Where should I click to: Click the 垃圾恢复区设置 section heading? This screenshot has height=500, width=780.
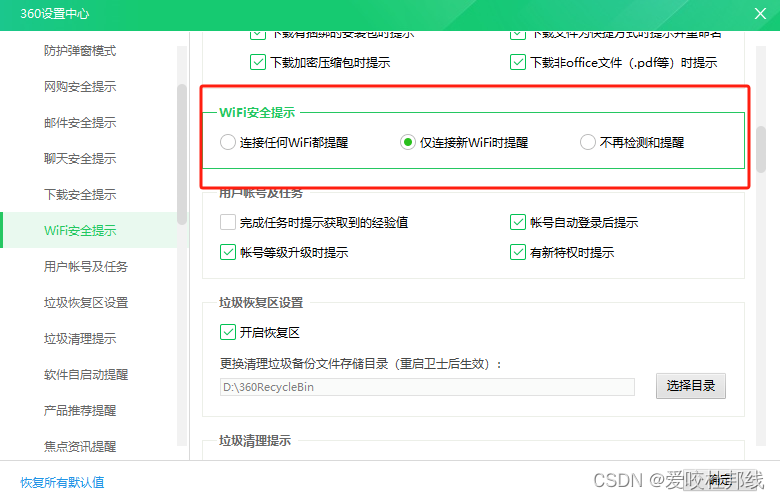click(x=261, y=302)
